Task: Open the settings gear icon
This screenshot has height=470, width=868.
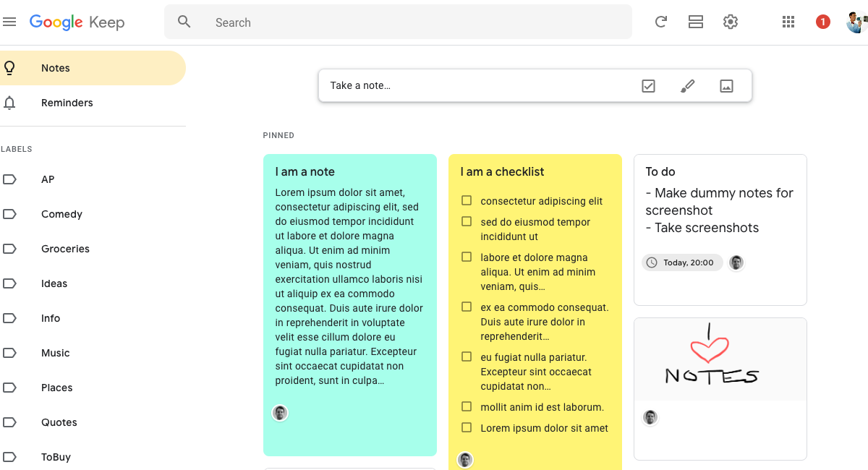Action: coord(731,22)
